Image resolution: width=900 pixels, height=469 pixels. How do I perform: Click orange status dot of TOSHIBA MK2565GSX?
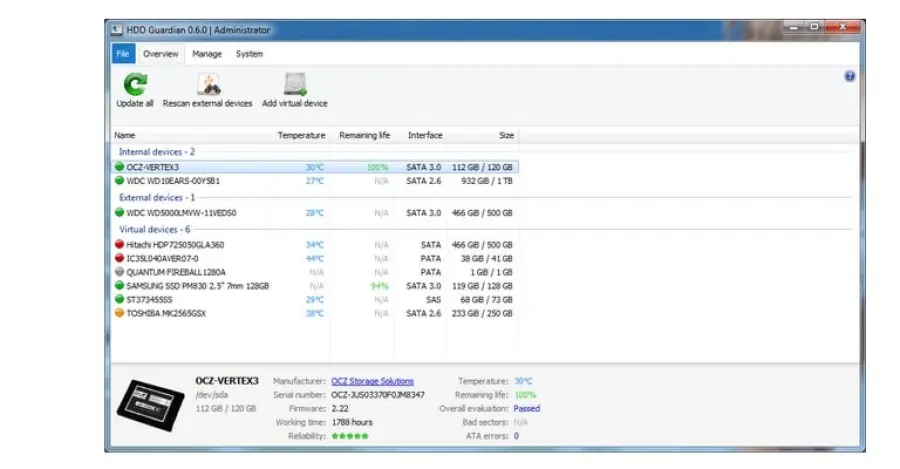point(119,313)
